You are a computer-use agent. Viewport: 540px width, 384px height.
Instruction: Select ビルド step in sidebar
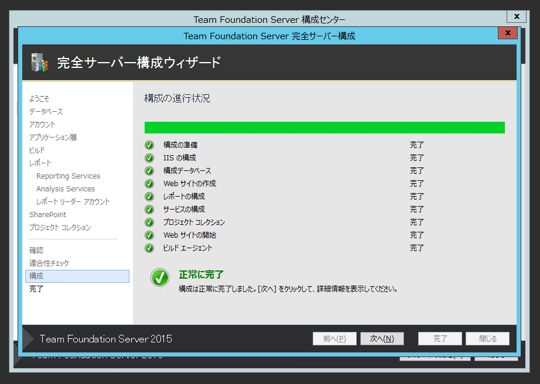click(x=37, y=150)
